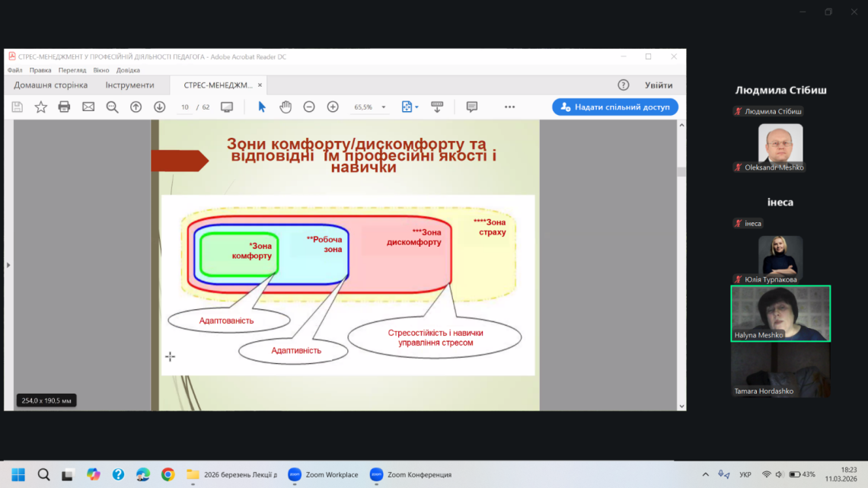
Task: Open the Перегляд menu
Action: tap(72, 70)
